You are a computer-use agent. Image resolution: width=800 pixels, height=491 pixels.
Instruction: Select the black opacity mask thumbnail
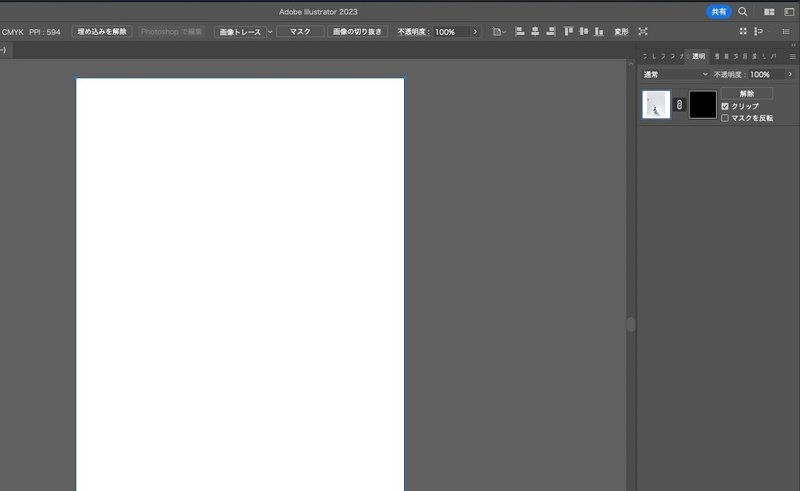tap(703, 105)
